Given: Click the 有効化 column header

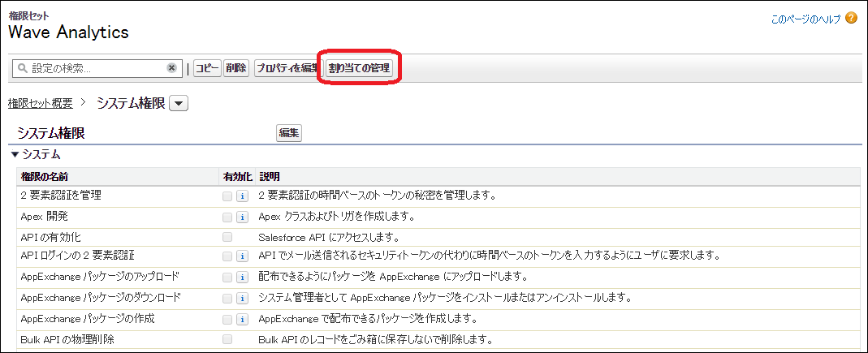Looking at the screenshot, I should click(x=237, y=177).
